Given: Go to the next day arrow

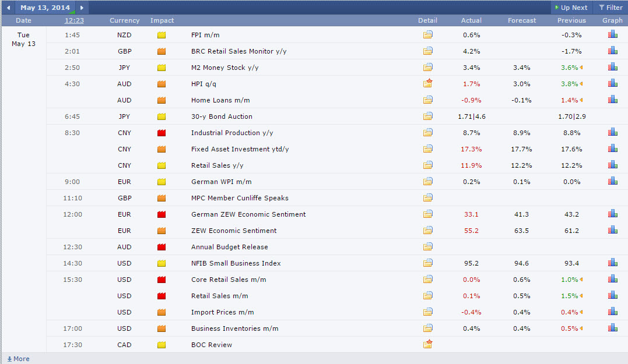Looking at the screenshot, I should tap(82, 8).
